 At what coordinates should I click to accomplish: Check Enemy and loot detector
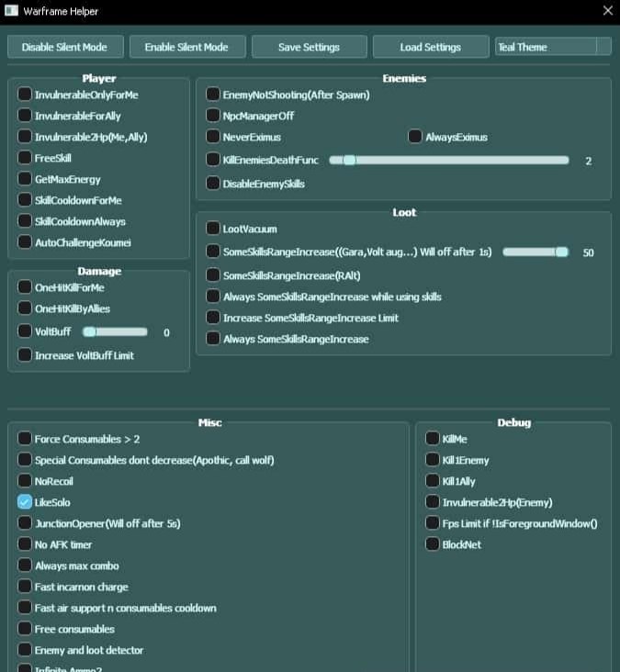tap(25, 650)
